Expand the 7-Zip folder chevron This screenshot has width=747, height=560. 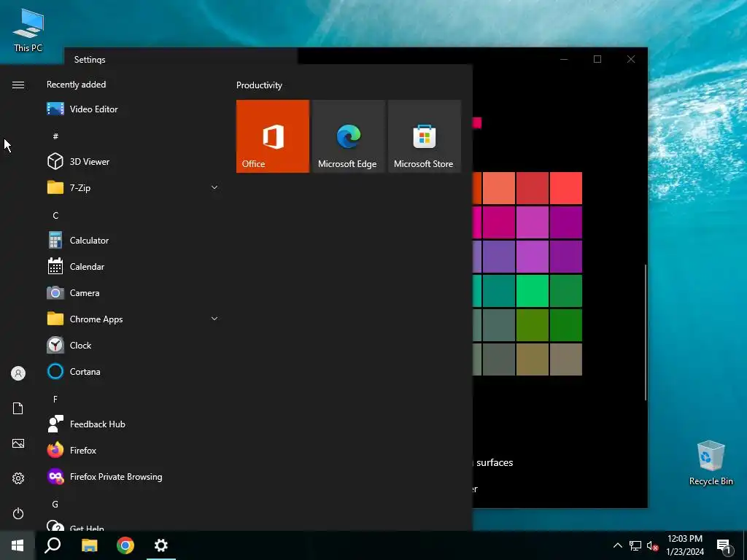tap(214, 187)
